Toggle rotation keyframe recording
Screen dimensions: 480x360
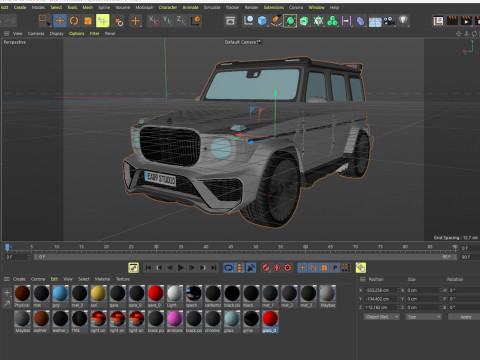[x=313, y=268]
